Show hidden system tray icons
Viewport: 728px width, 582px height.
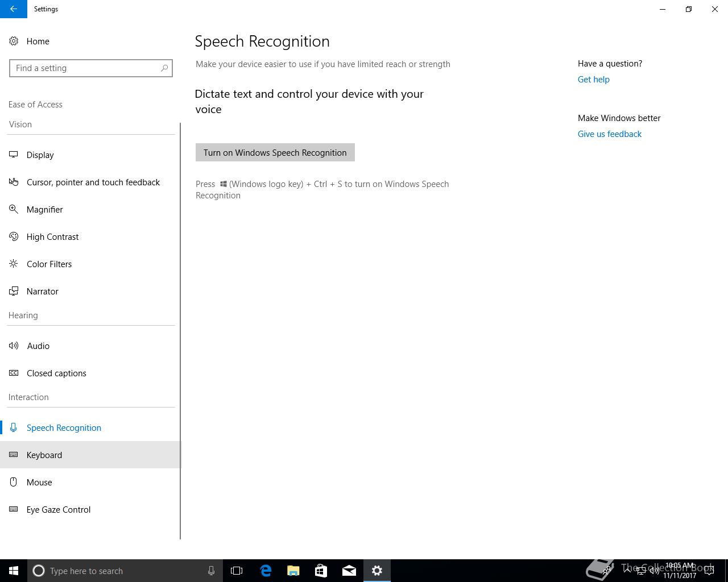[627, 571]
